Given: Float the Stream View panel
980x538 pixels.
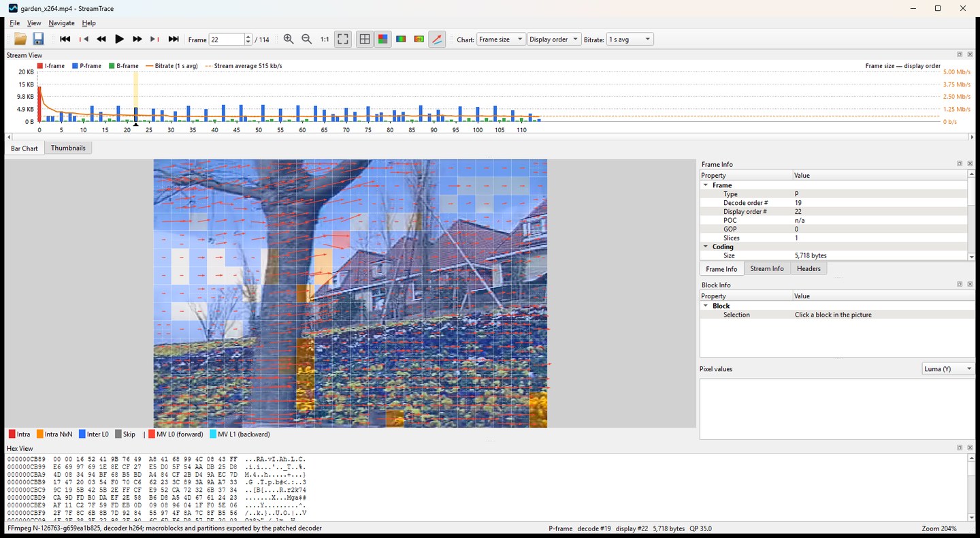Looking at the screenshot, I should tap(960, 54).
